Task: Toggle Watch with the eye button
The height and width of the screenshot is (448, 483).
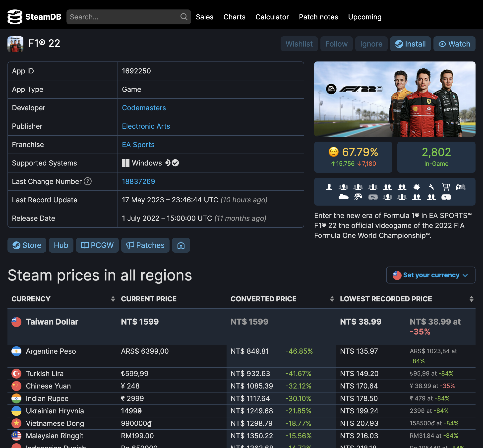Action: [x=454, y=44]
